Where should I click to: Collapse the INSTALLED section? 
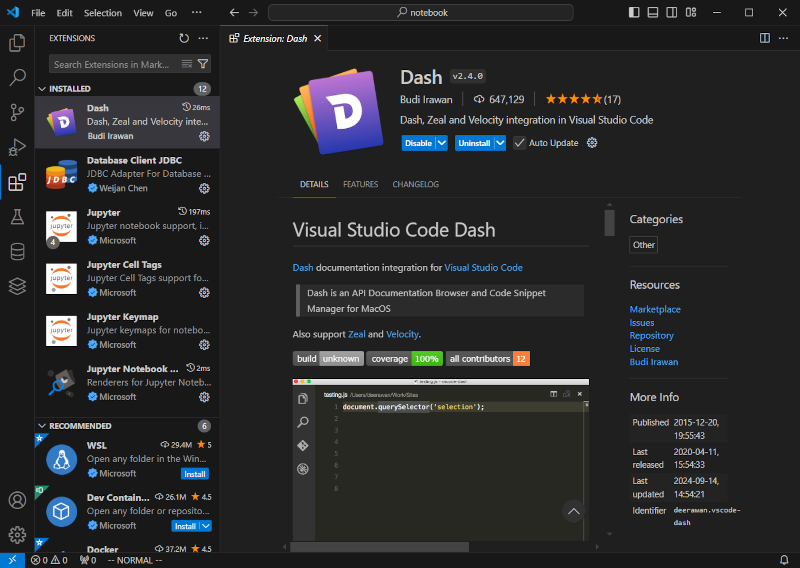(x=42, y=89)
